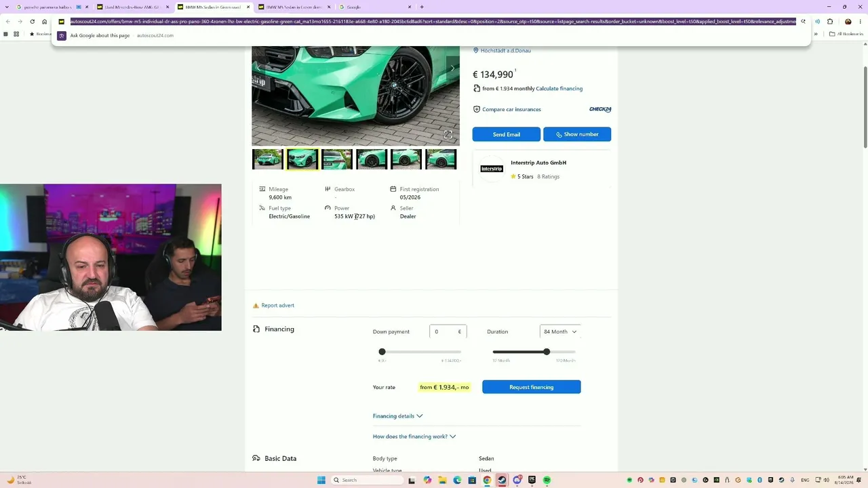Open the Windows Start menu
Image resolution: width=868 pixels, height=488 pixels.
(x=321, y=480)
